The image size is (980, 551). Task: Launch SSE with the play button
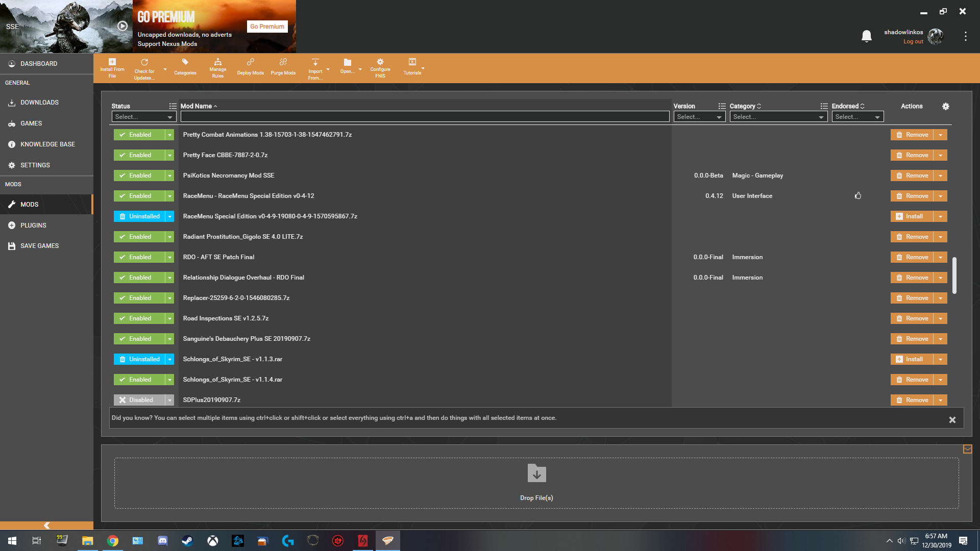click(x=122, y=26)
